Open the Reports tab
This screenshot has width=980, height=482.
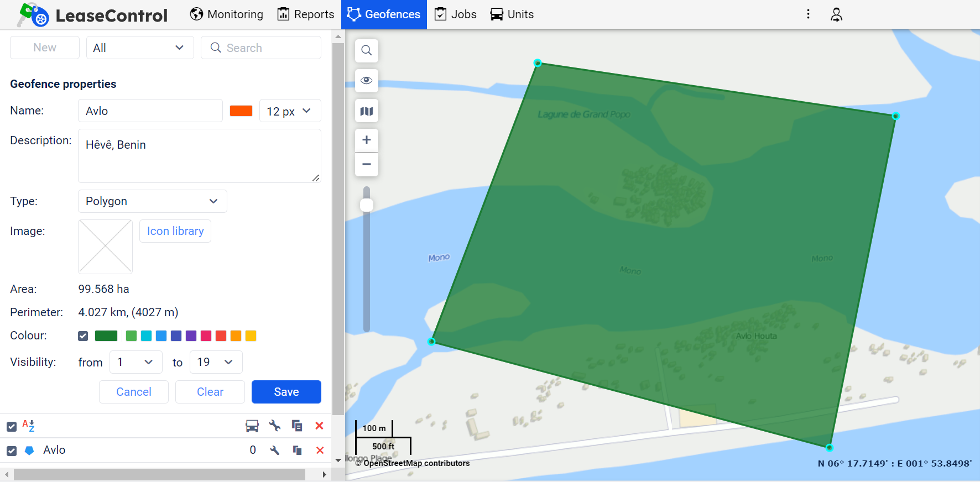[x=306, y=14]
